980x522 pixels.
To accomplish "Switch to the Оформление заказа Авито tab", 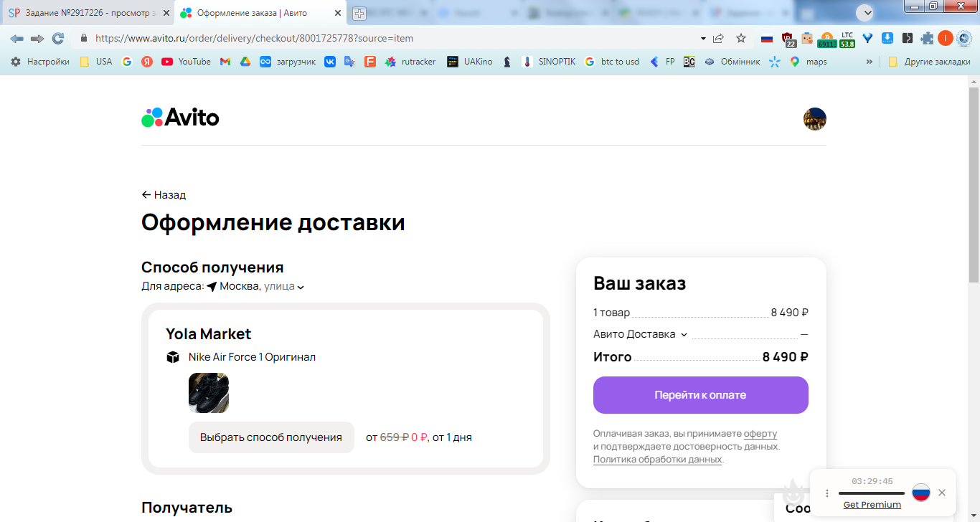I will 260,13.
